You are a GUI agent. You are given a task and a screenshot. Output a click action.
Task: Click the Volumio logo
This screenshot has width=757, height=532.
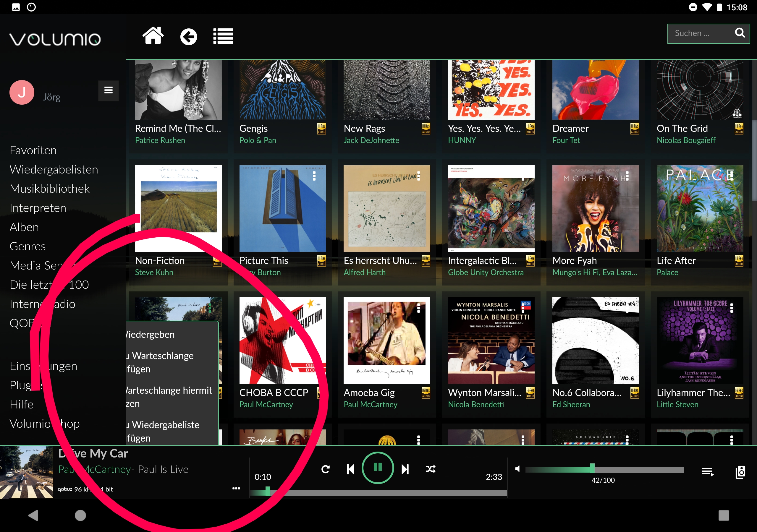tap(55, 39)
